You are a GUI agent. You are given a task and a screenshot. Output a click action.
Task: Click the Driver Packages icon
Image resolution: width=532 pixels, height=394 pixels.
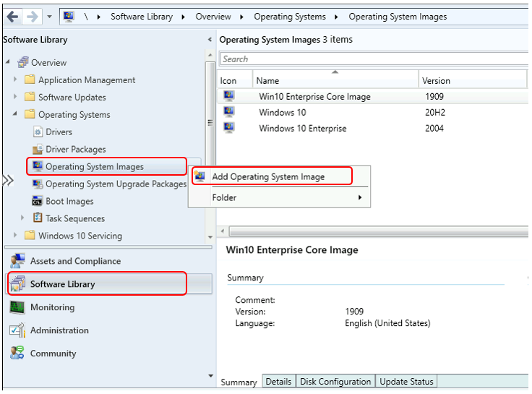[x=38, y=149]
